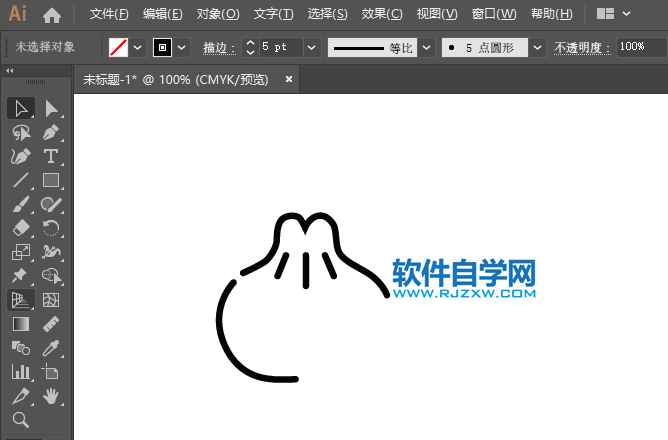Open the 5 点圆形 brush definition dropdown
The width and height of the screenshot is (668, 440).
(x=537, y=48)
